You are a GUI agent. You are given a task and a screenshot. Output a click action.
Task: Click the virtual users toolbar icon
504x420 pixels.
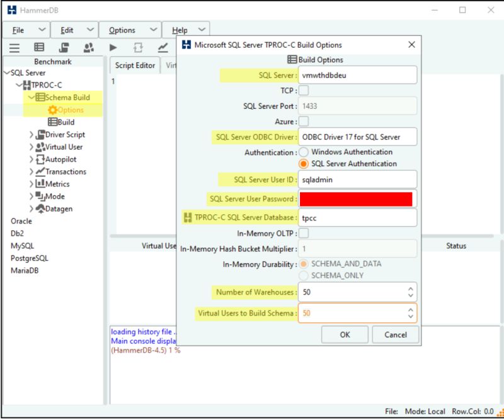(88, 48)
